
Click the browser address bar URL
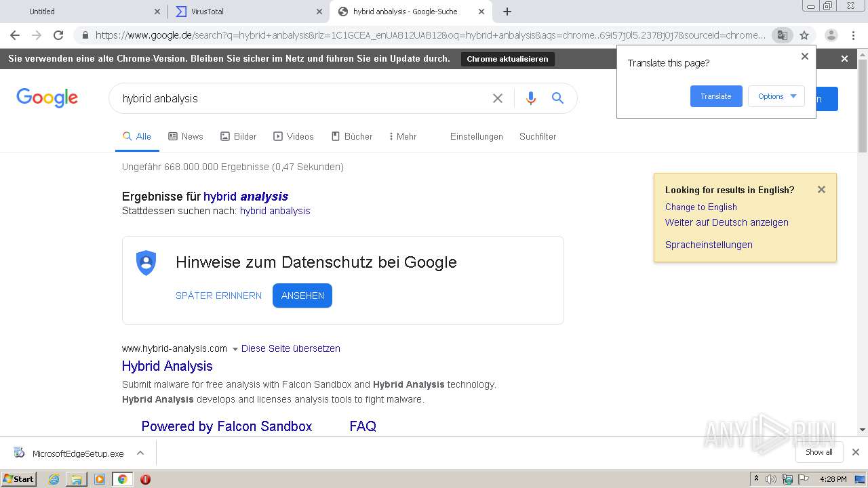point(431,35)
